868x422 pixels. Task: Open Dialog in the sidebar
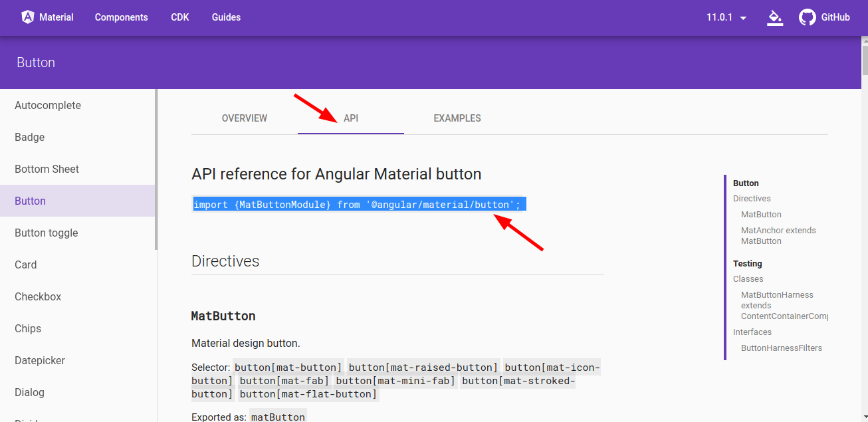pos(78,392)
